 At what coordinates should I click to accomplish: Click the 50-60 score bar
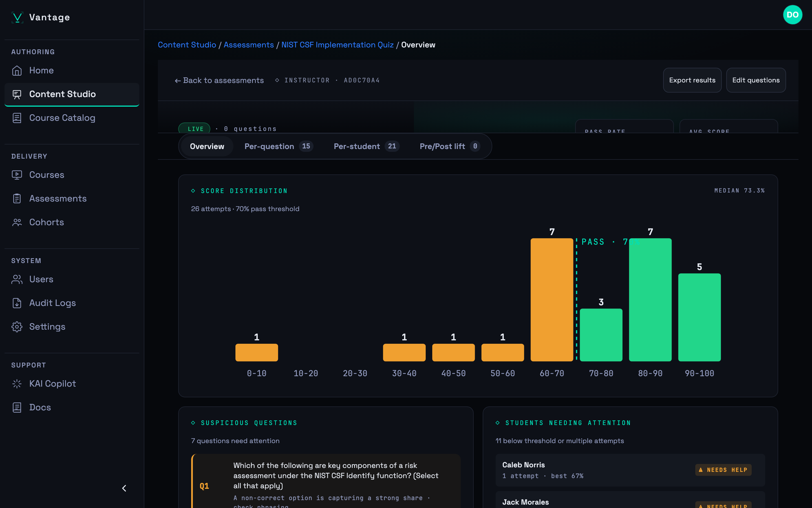tap(503, 352)
